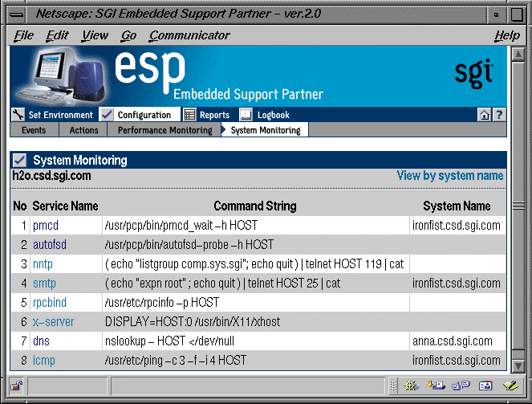Open the dns service link
Viewport: 532px width, 404px height.
coord(41,341)
